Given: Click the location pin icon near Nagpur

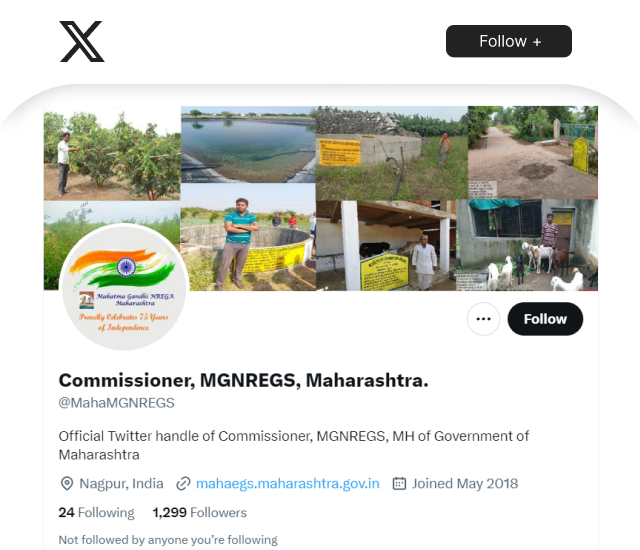Looking at the screenshot, I should coord(67,483).
